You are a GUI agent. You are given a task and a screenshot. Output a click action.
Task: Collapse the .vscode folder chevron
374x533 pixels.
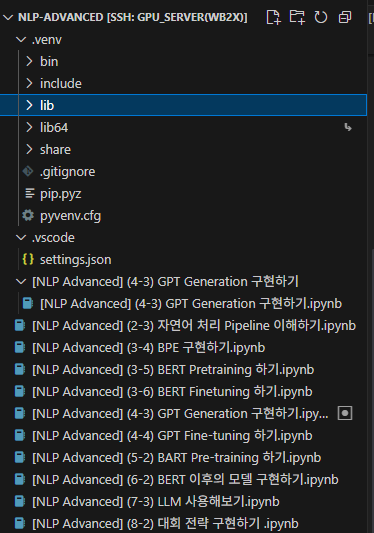pyautogui.click(x=21, y=238)
